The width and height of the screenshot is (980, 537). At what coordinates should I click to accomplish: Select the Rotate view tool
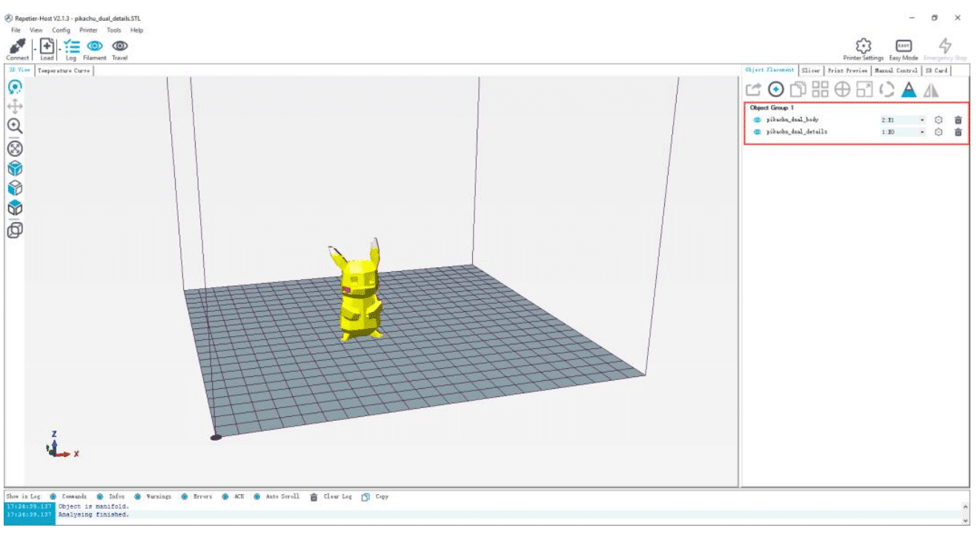coord(14,87)
